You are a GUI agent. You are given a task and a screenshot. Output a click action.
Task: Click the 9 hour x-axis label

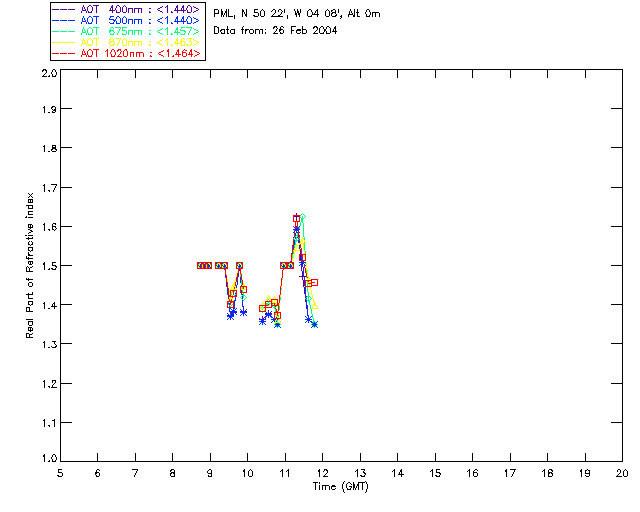[210, 473]
